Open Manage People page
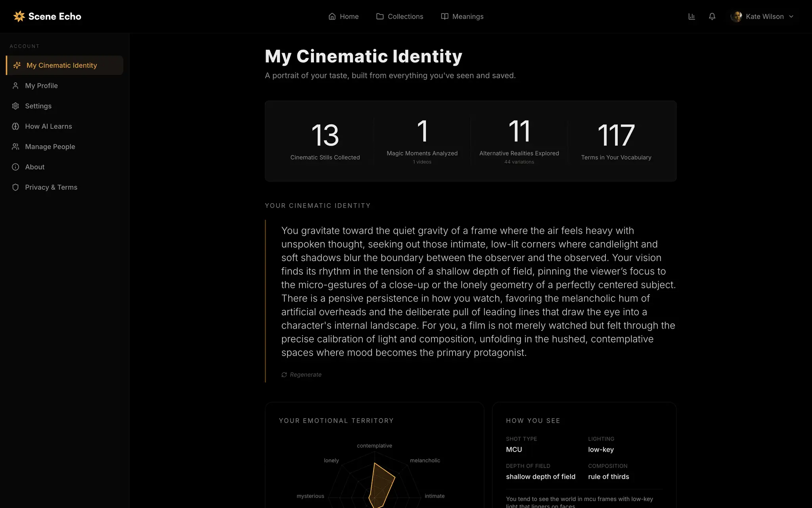The width and height of the screenshot is (812, 508). (65, 146)
